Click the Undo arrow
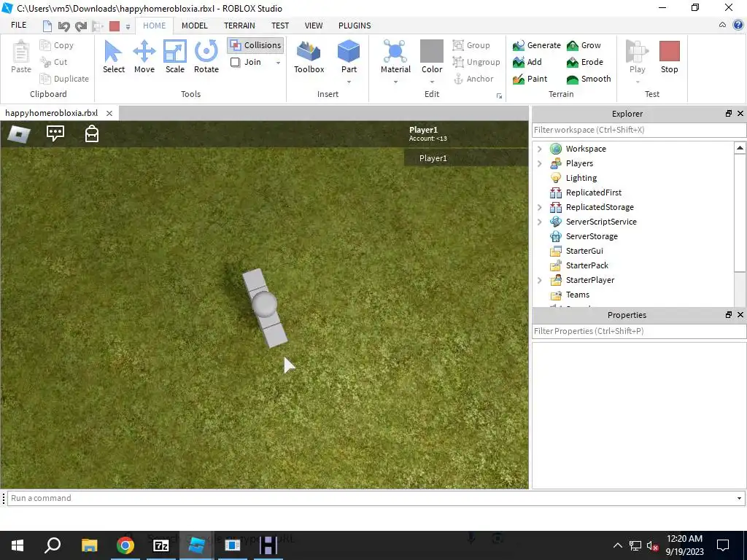 pos(64,26)
